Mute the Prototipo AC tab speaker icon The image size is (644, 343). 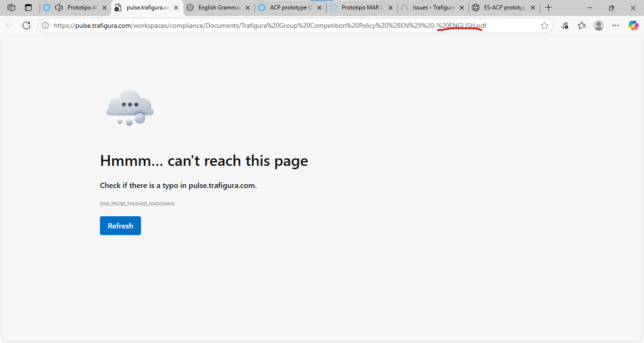pos(59,8)
